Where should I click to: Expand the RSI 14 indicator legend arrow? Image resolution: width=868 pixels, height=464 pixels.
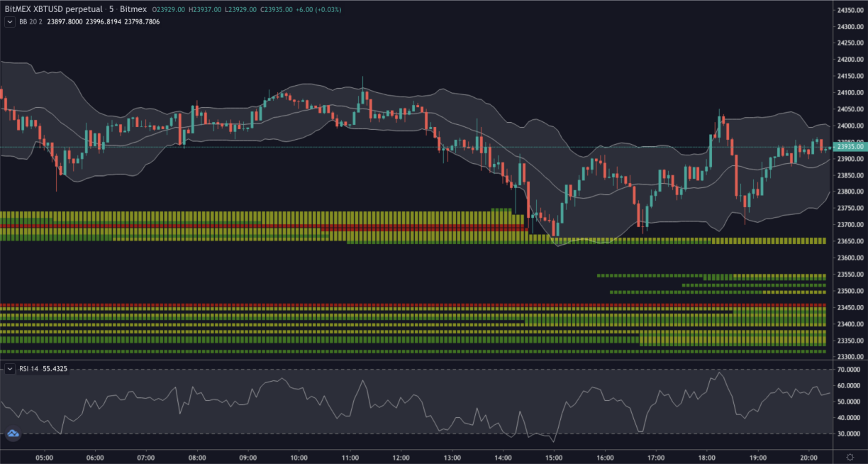(11, 369)
